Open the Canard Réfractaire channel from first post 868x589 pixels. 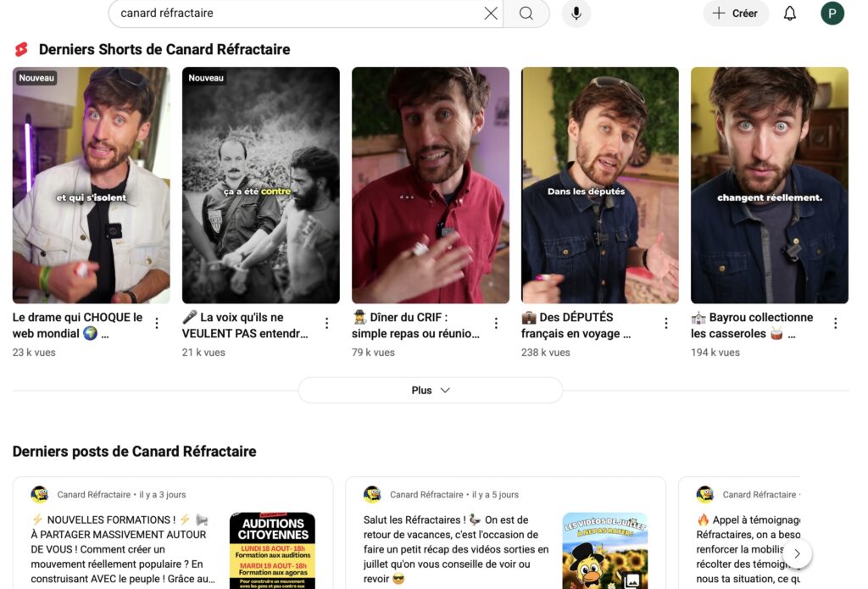(x=93, y=494)
